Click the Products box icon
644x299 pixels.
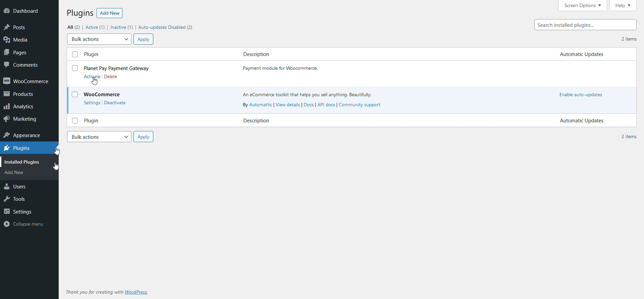point(7,94)
